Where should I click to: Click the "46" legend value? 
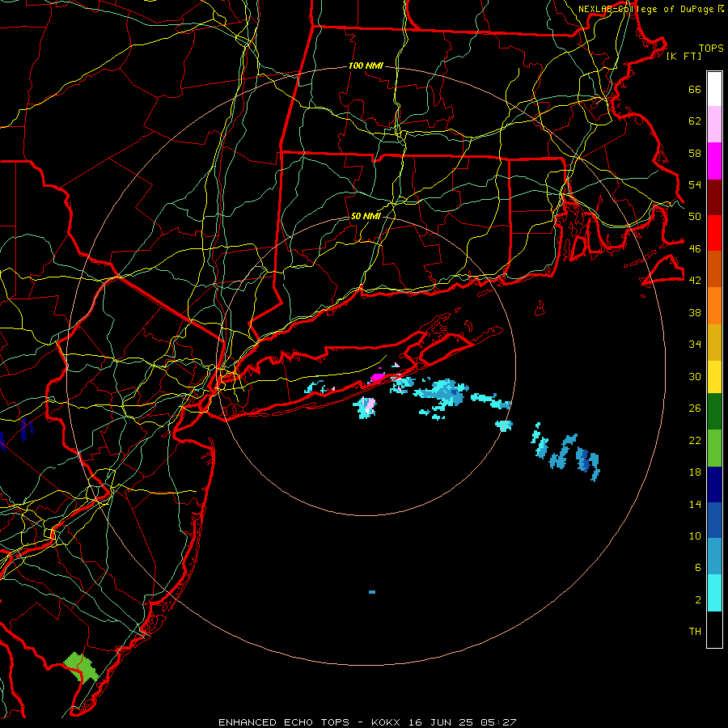[695, 248]
